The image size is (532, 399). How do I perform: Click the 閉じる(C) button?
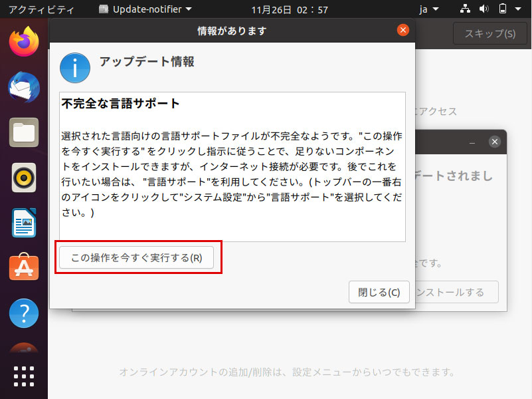pos(379,292)
